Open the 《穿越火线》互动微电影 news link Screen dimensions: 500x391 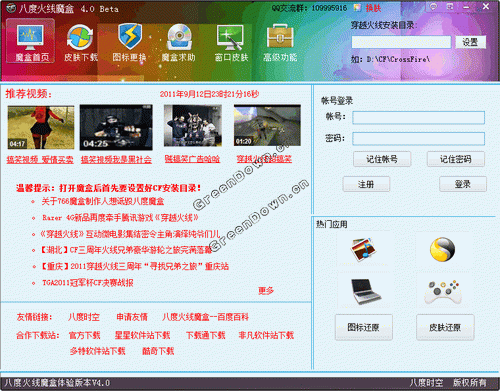(x=130, y=234)
